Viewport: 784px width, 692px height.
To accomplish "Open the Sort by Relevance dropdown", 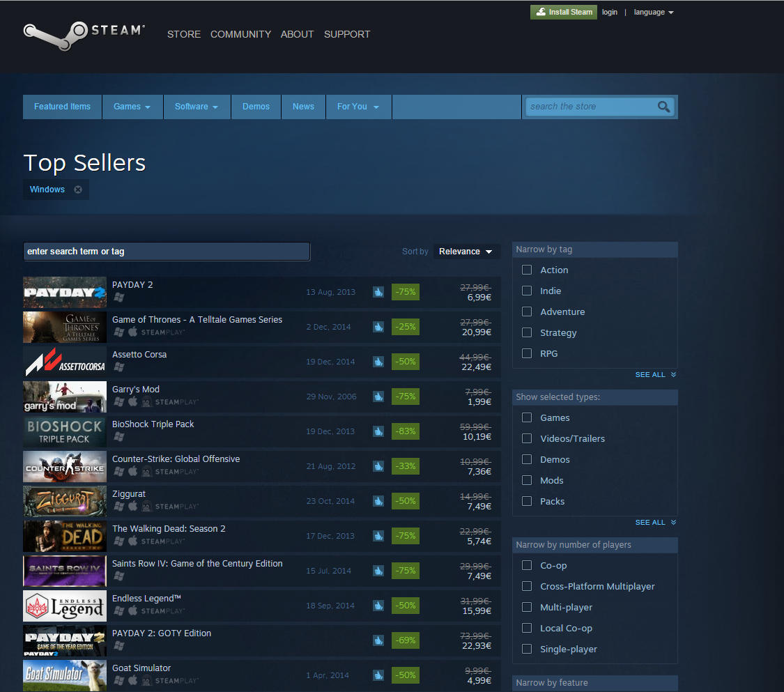I will point(466,252).
